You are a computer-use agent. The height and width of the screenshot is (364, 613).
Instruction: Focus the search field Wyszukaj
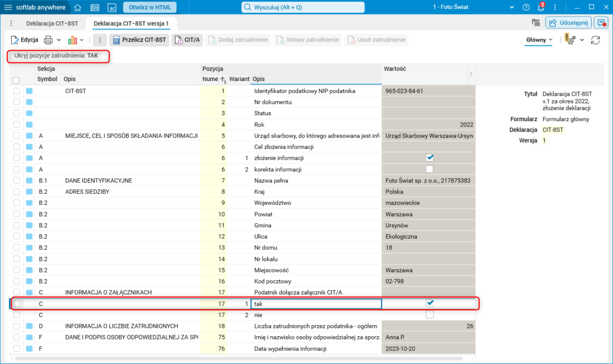point(303,7)
